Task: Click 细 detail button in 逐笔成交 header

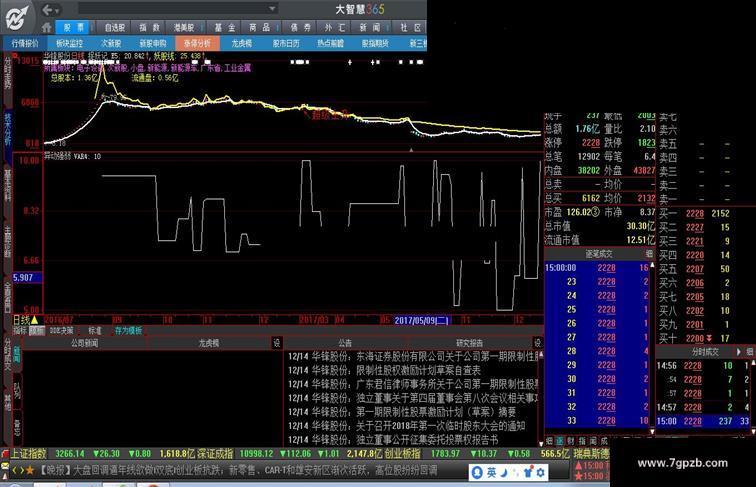Action: 649,254
